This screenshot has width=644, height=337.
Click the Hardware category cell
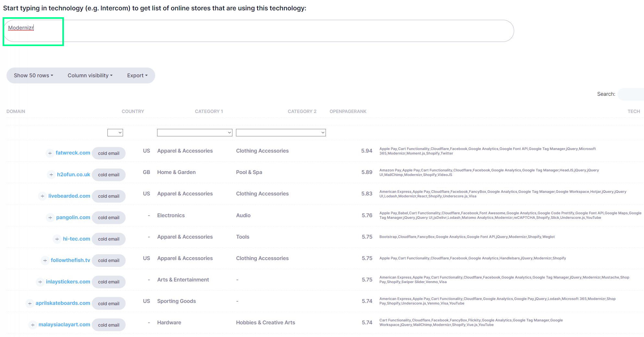point(169,322)
